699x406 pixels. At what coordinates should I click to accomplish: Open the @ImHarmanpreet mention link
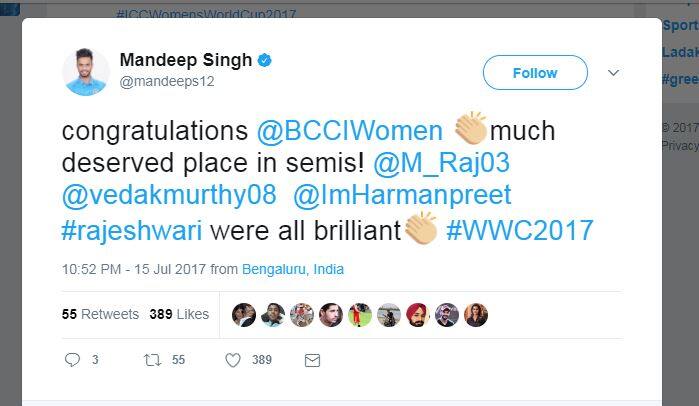click(402, 195)
